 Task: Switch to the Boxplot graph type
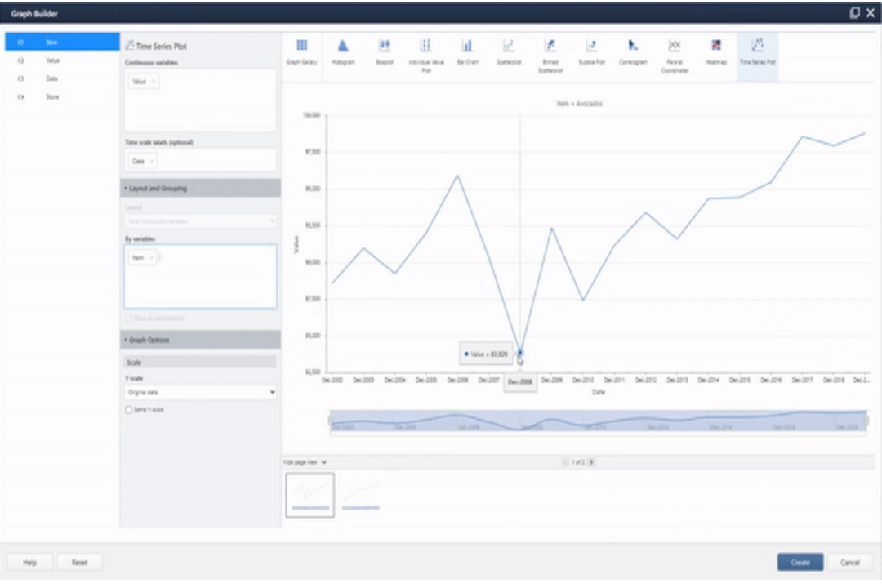tap(385, 47)
